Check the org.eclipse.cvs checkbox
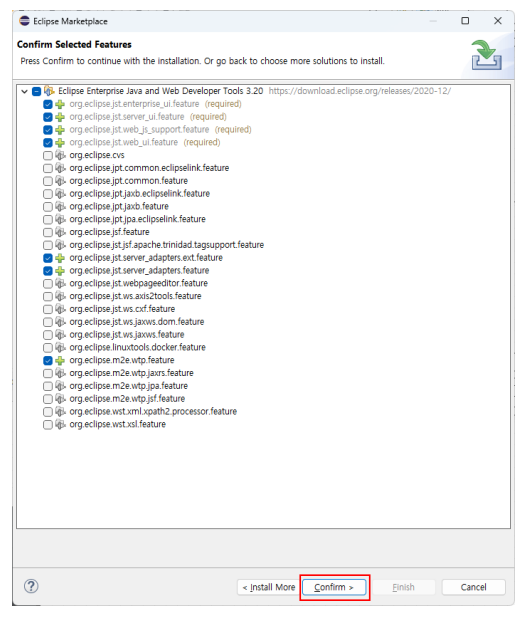The height and width of the screenshot is (617, 522). (x=48, y=155)
